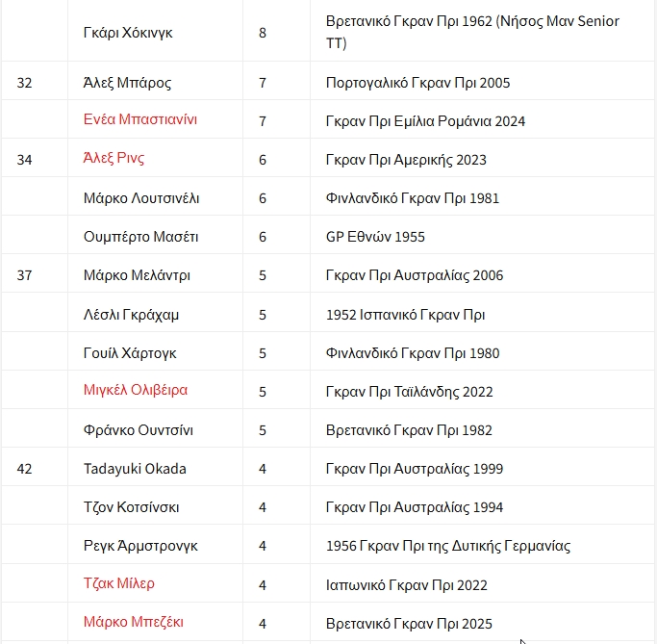The width and height of the screenshot is (657, 644).
Task: Open the Μιγκέλ Ολιβέιρα red link
Action: point(136,390)
